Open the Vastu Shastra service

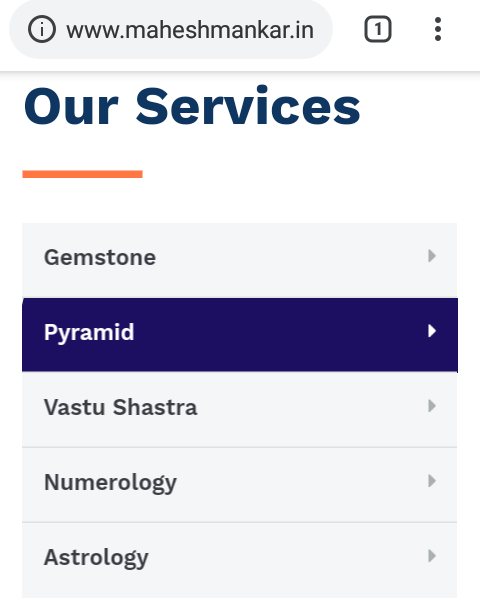click(x=121, y=407)
